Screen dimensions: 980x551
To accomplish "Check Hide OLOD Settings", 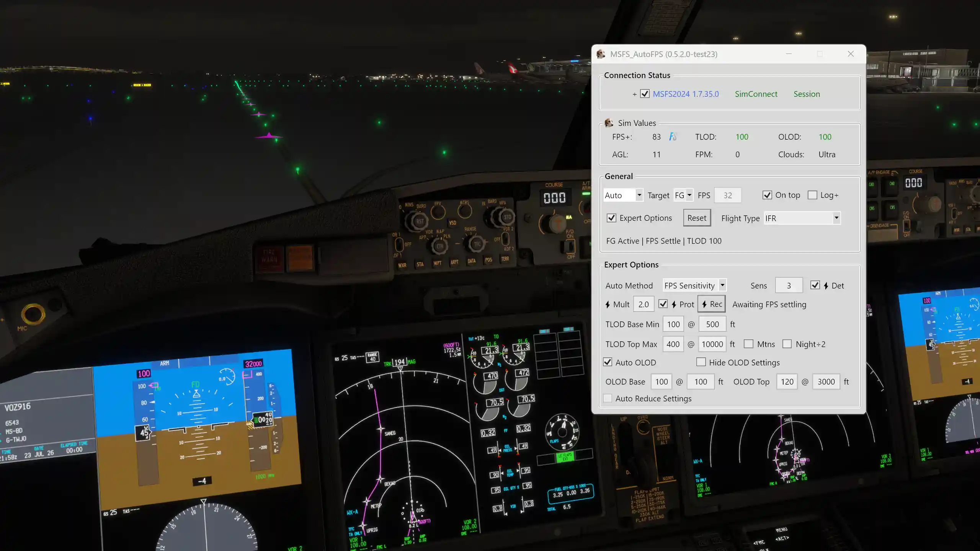I will tap(701, 362).
